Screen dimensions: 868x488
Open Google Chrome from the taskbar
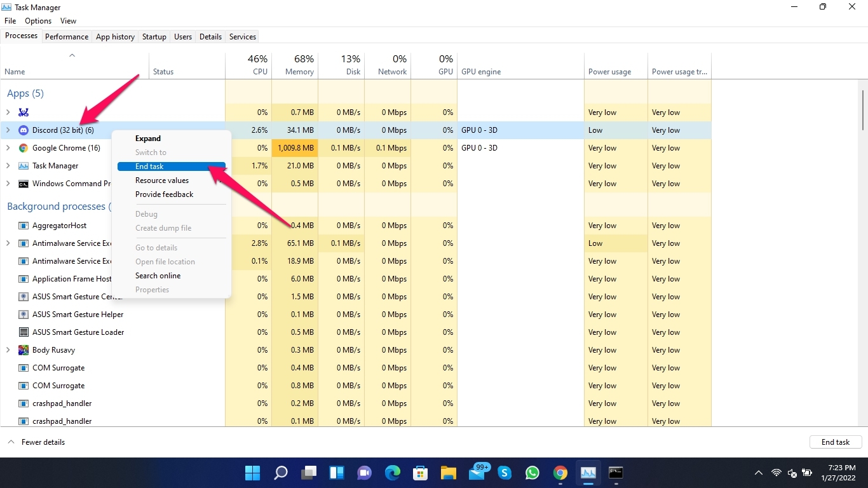pyautogui.click(x=560, y=473)
